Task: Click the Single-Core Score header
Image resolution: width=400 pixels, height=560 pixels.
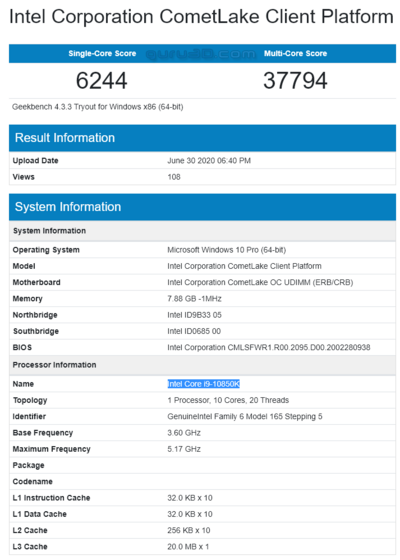Action: [102, 54]
